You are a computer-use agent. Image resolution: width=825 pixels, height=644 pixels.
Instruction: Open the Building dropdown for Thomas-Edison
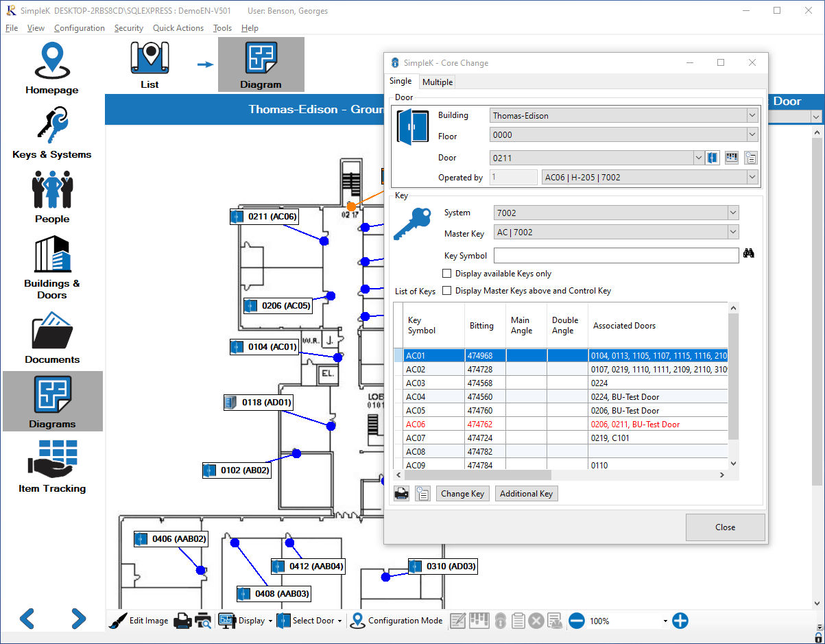[x=752, y=115]
